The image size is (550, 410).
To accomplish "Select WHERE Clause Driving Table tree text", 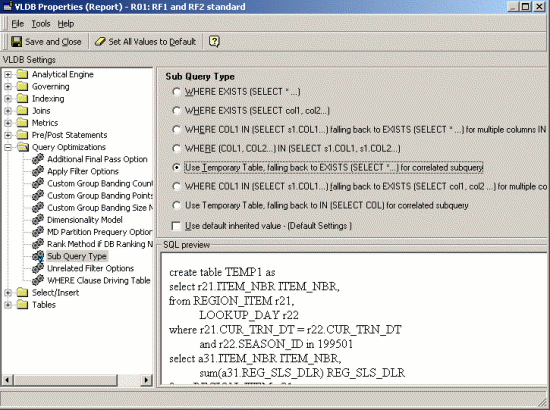I will pyautogui.click(x=99, y=281).
